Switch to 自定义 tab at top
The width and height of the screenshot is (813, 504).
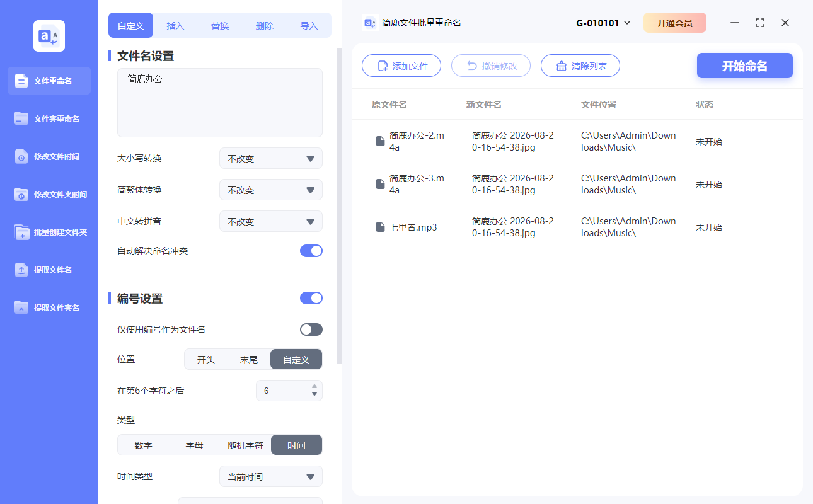[131, 26]
